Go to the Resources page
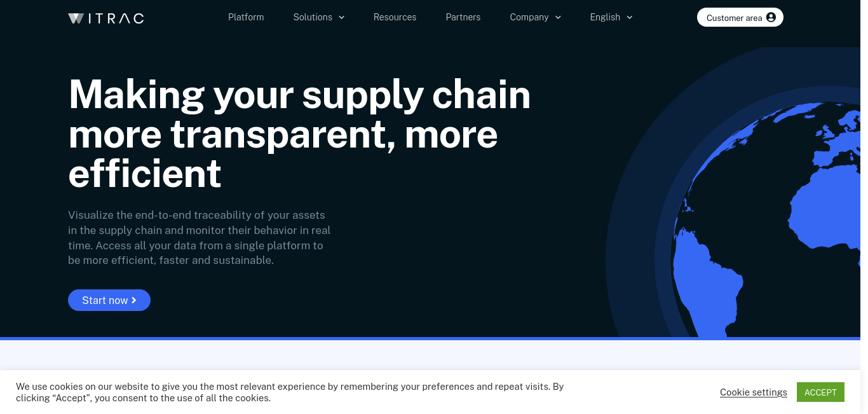The image size is (868, 414). click(395, 17)
